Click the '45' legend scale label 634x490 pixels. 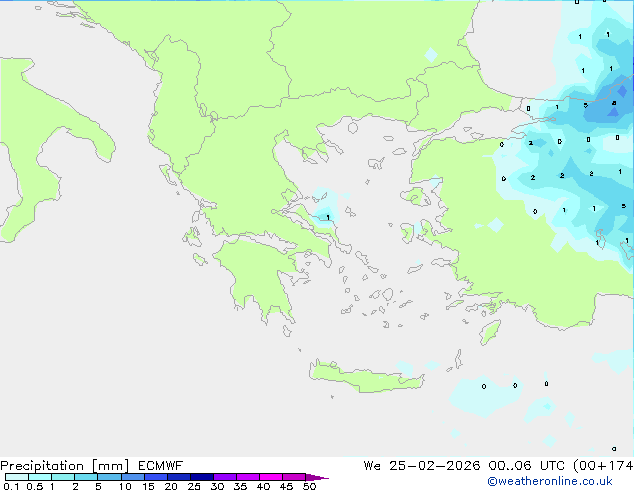286,486
